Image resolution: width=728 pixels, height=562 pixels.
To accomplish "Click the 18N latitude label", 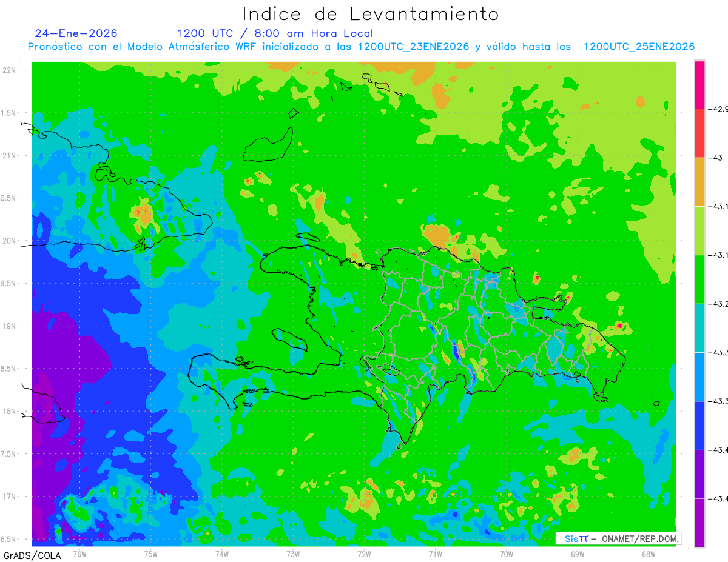I will point(10,411).
